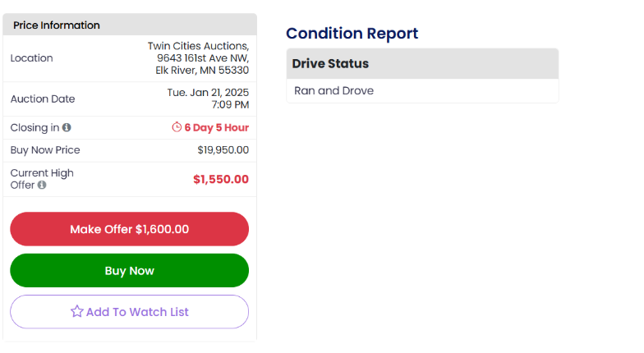This screenshot has width=644, height=353.
Task: Click the Location row label
Action: tap(31, 58)
